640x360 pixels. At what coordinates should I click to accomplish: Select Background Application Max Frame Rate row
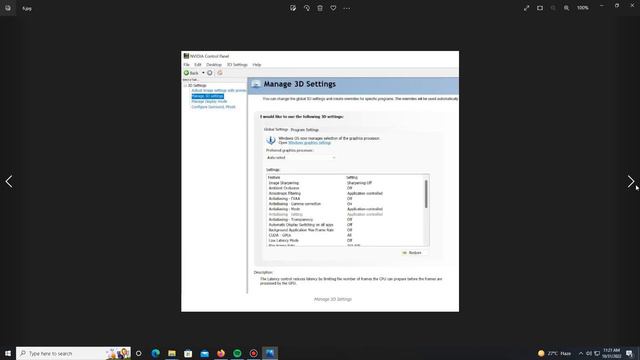pyautogui.click(x=346, y=230)
